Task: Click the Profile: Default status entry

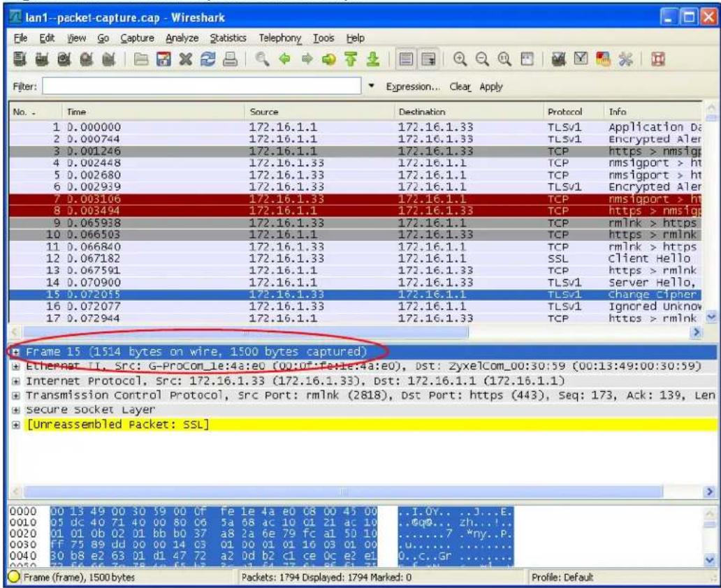Action: (562, 577)
